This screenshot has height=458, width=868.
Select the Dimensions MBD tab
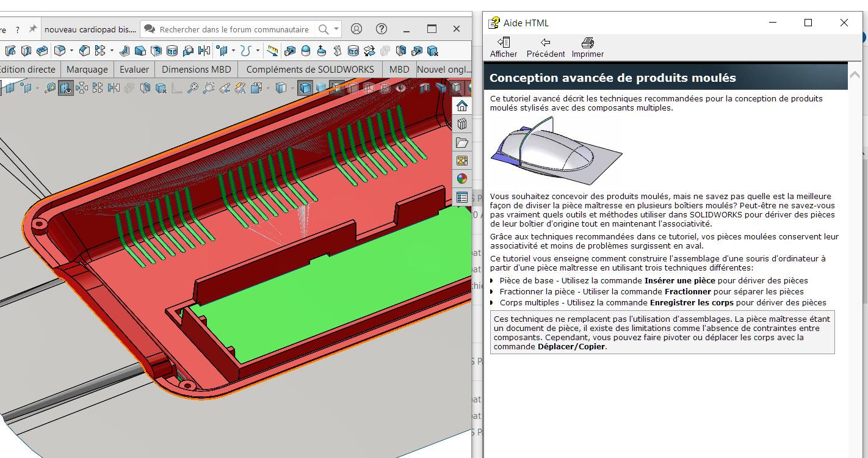click(x=196, y=69)
